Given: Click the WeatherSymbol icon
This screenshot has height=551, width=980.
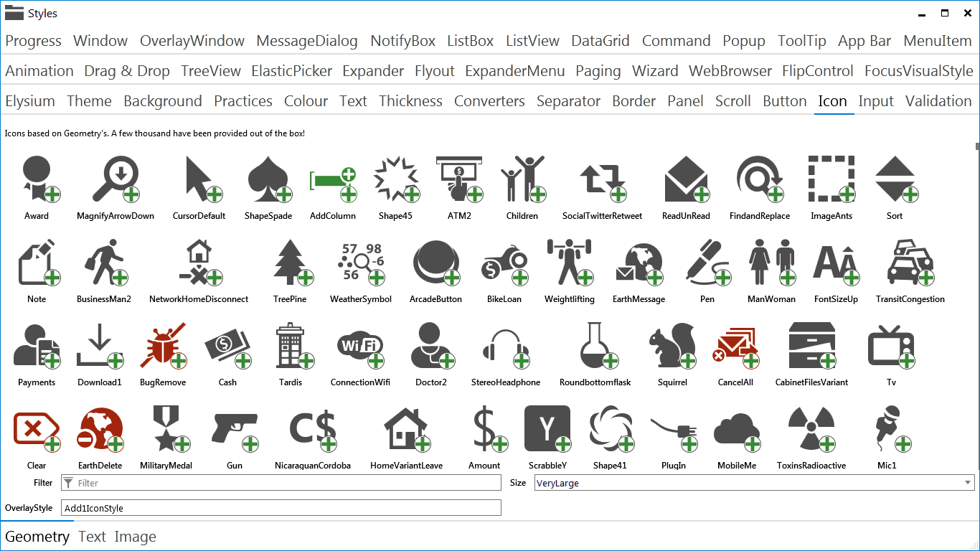Looking at the screenshot, I should 359,263.
